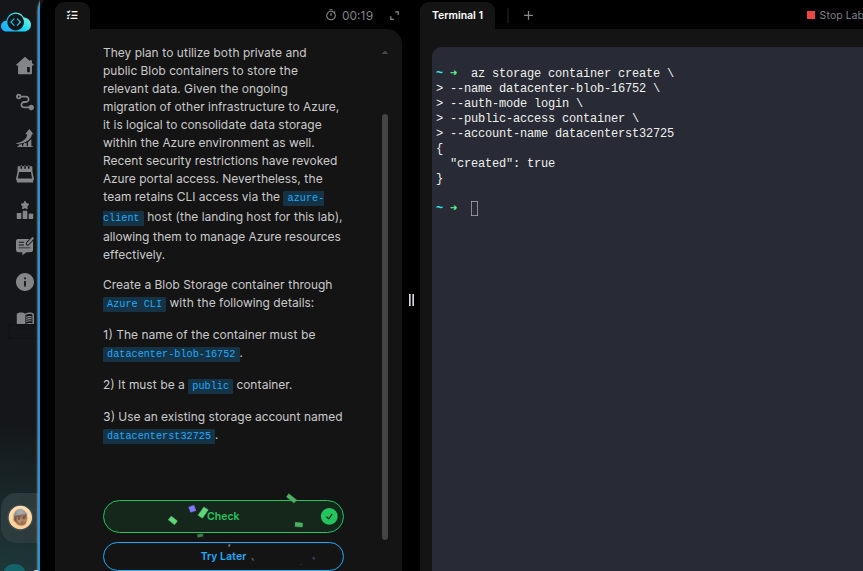This screenshot has width=863, height=571.
Task: Open the progress chart sidebar icon
Action: click(25, 138)
